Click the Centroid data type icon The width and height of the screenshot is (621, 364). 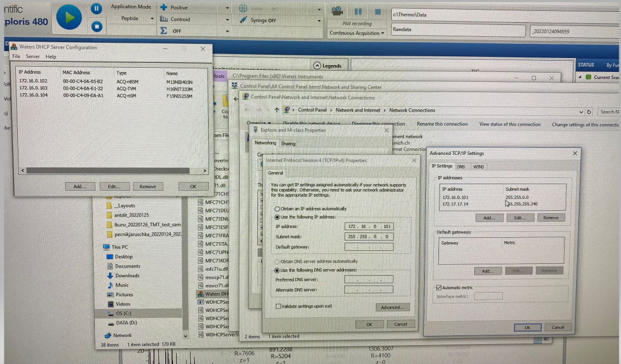pos(164,18)
